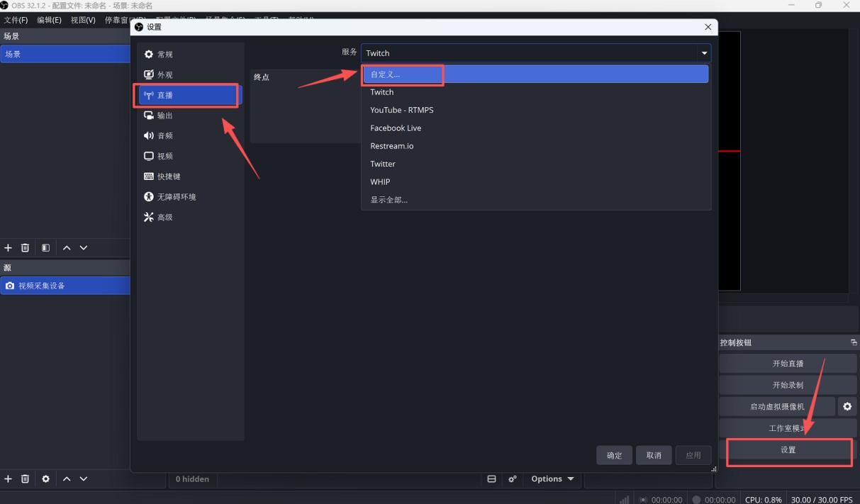This screenshot has width=860, height=504.
Task: Add a source with the plus icon
Action: click(9, 479)
